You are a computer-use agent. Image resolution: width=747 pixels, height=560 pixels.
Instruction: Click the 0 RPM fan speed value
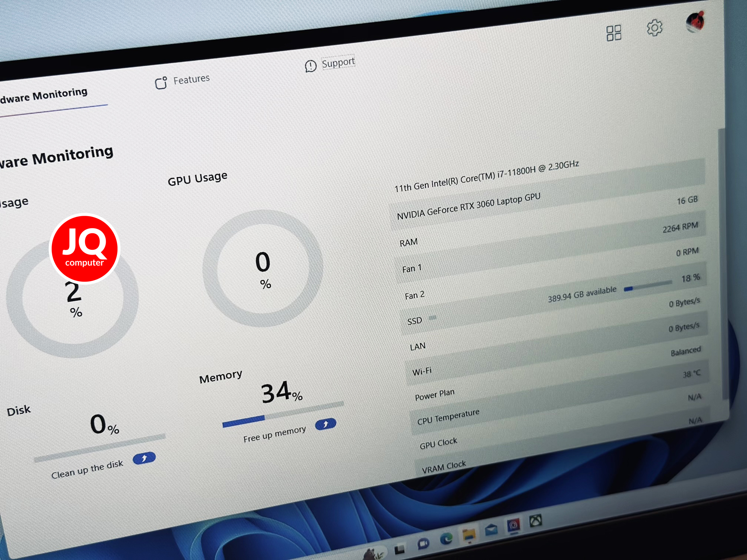tap(687, 252)
